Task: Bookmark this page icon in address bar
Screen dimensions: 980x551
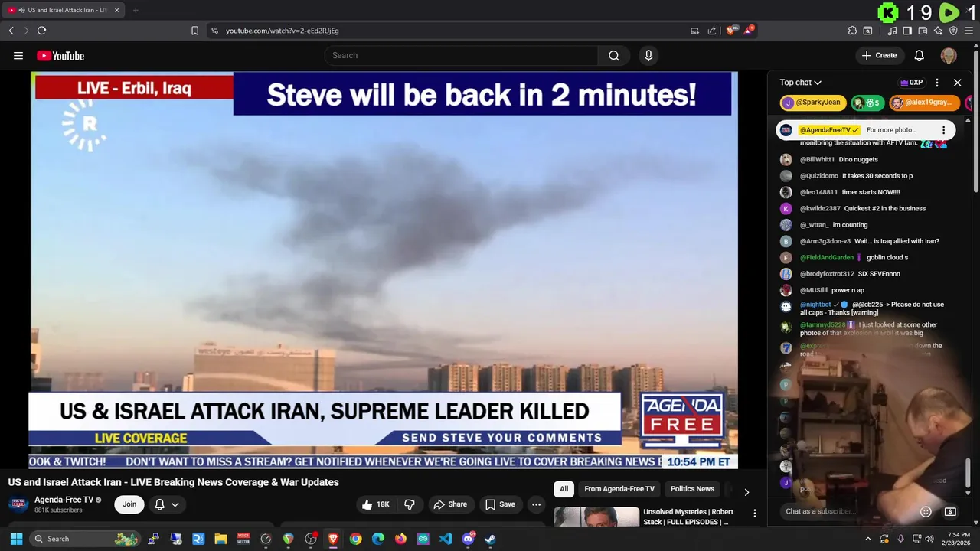Action: point(194,31)
